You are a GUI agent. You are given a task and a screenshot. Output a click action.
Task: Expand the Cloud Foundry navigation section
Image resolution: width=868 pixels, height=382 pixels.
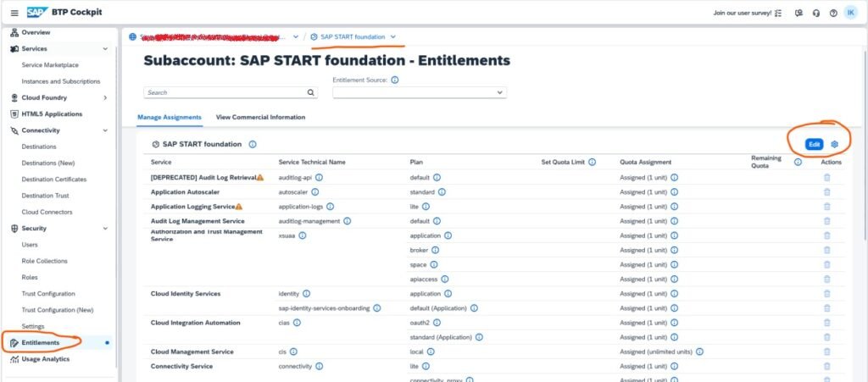point(105,98)
